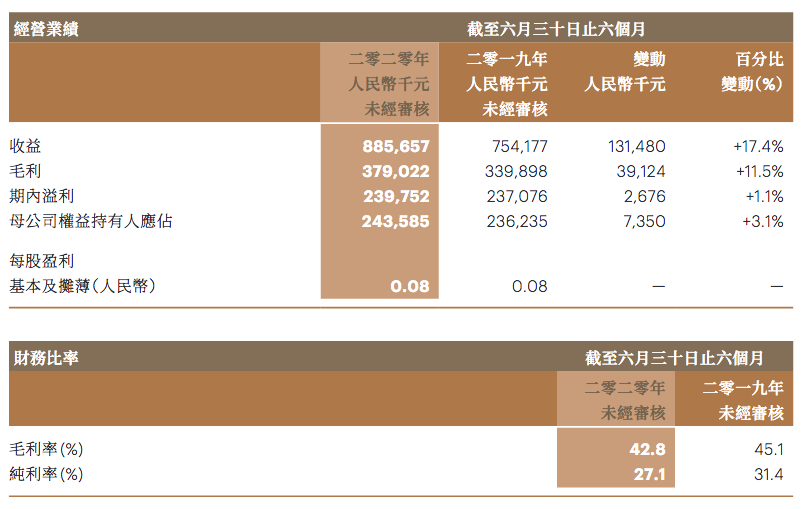
Task: Select the +11.5% gross profit change
Action: pos(759,171)
